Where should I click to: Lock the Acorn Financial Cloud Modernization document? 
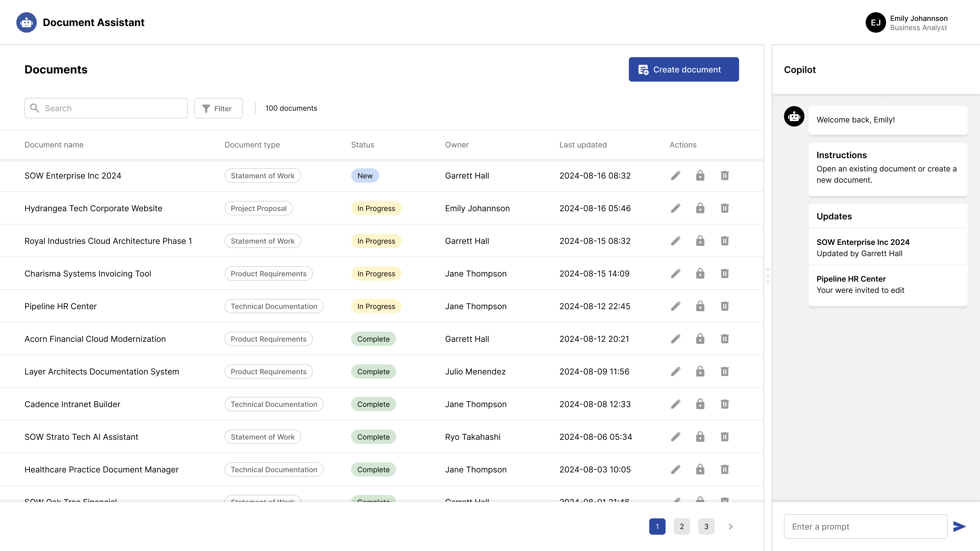(700, 339)
